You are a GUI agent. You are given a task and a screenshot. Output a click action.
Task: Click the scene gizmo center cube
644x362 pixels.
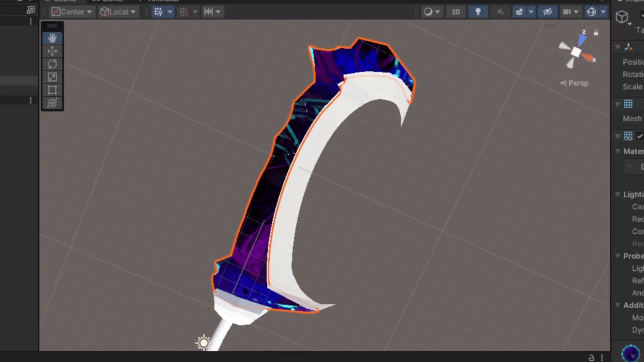coord(576,52)
